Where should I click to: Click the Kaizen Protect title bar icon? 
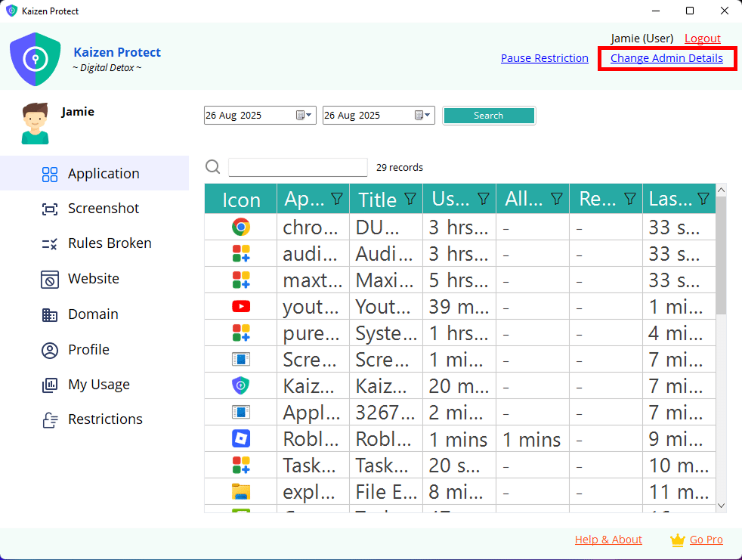12,11
